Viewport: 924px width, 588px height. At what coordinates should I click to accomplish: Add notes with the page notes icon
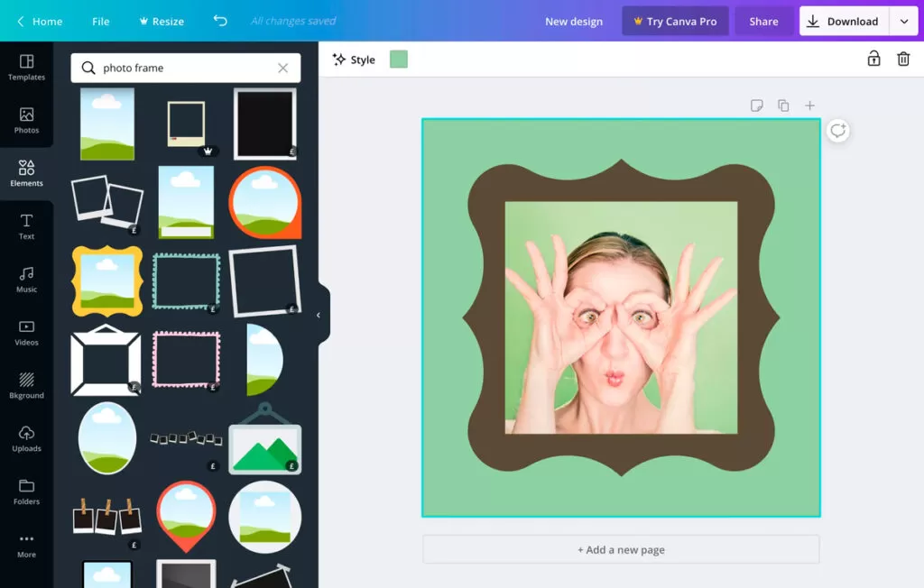pos(757,106)
